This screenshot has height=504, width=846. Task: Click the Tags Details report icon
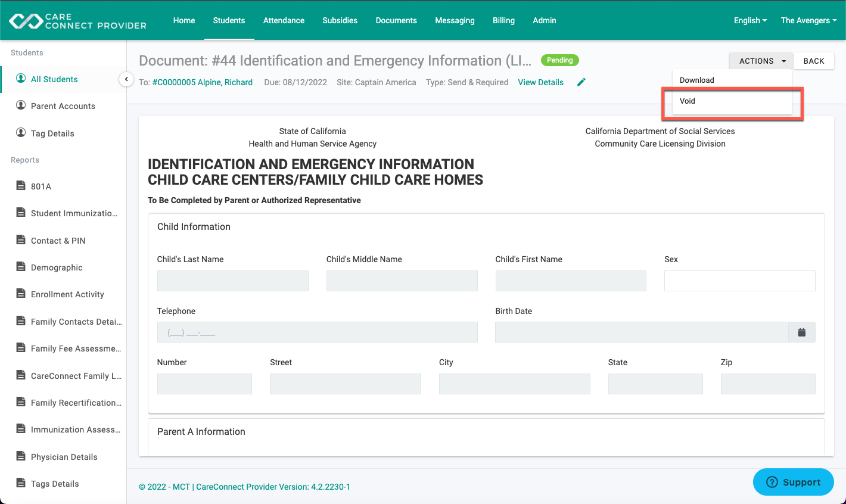pyautogui.click(x=21, y=483)
